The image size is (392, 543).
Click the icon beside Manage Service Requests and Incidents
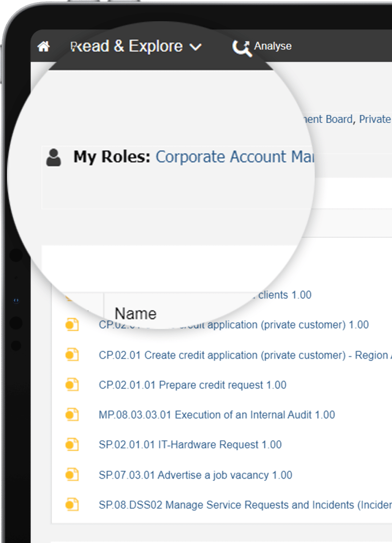tap(72, 505)
